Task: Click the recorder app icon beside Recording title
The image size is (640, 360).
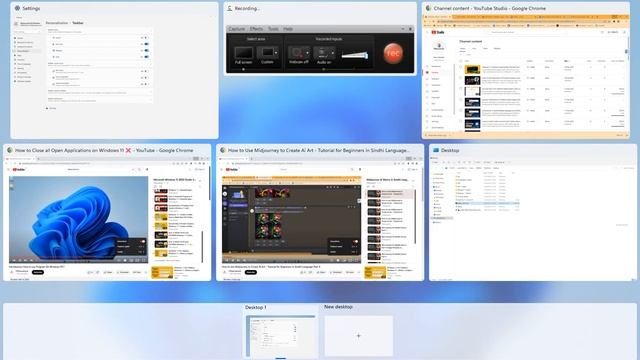Action: click(x=230, y=8)
